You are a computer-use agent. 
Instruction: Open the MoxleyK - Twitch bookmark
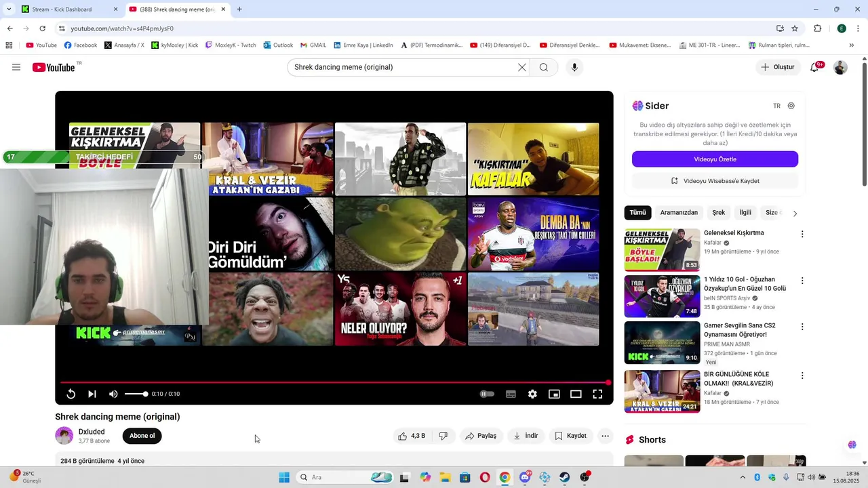pos(231,45)
